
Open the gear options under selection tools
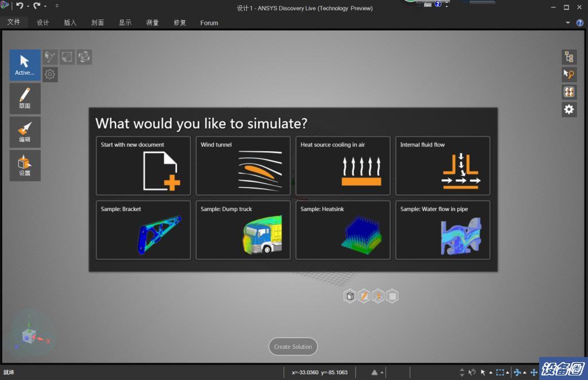[50, 74]
